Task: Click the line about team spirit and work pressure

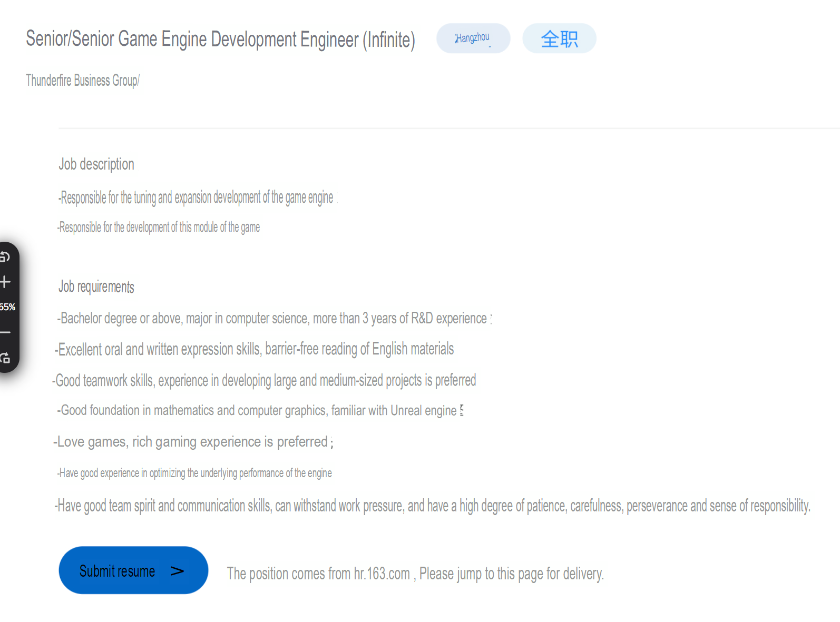Action: tap(433, 506)
